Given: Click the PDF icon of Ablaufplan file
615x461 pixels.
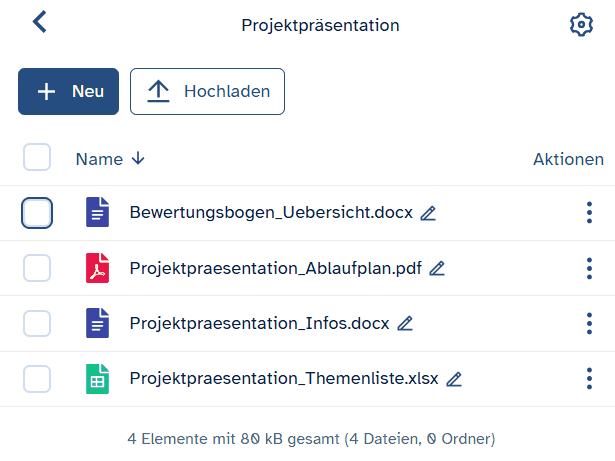Looking at the screenshot, I should 97,268.
